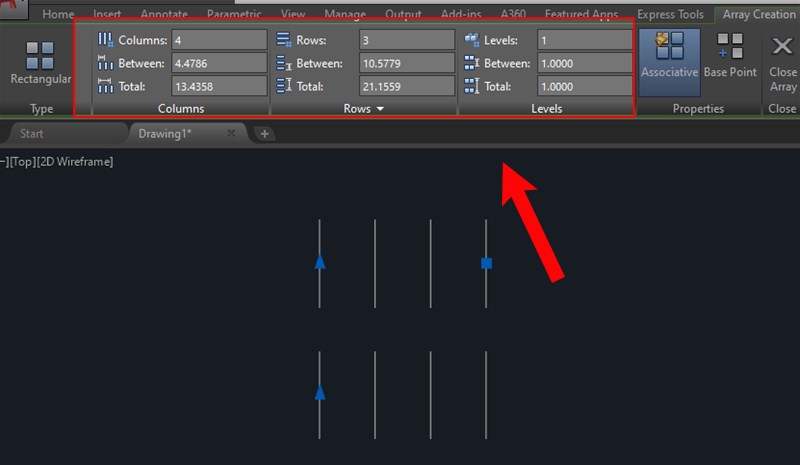
Task: Open the Express Tools ribbon tab
Action: (x=670, y=14)
